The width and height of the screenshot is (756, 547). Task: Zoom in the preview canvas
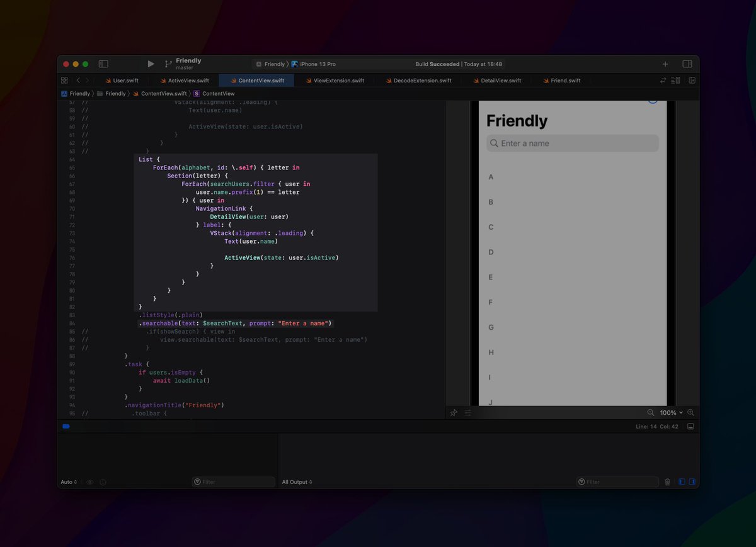point(690,413)
